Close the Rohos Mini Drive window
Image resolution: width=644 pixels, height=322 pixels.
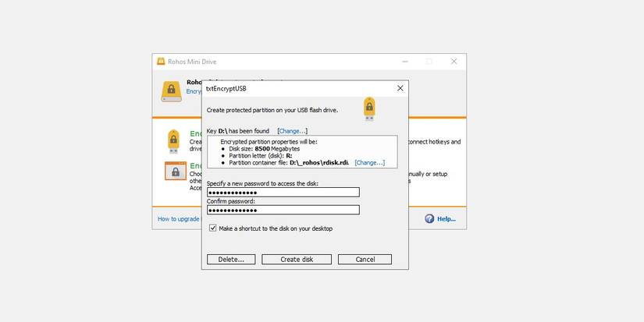[454, 62]
